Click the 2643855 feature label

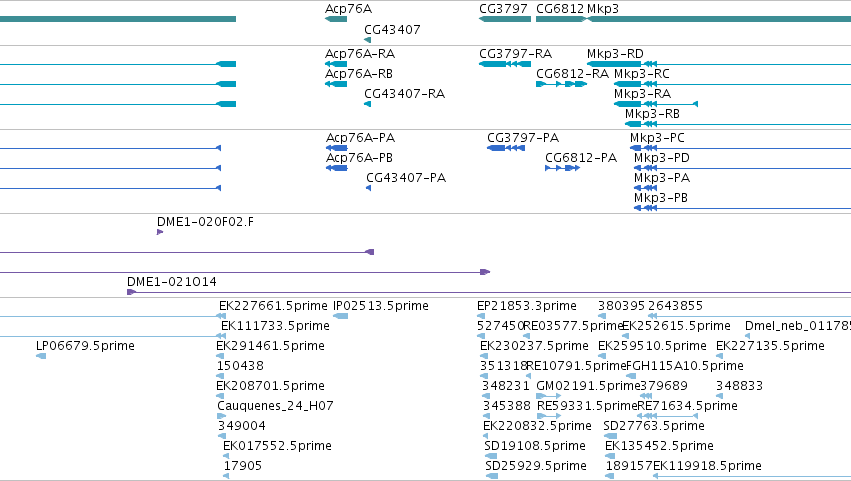point(675,306)
